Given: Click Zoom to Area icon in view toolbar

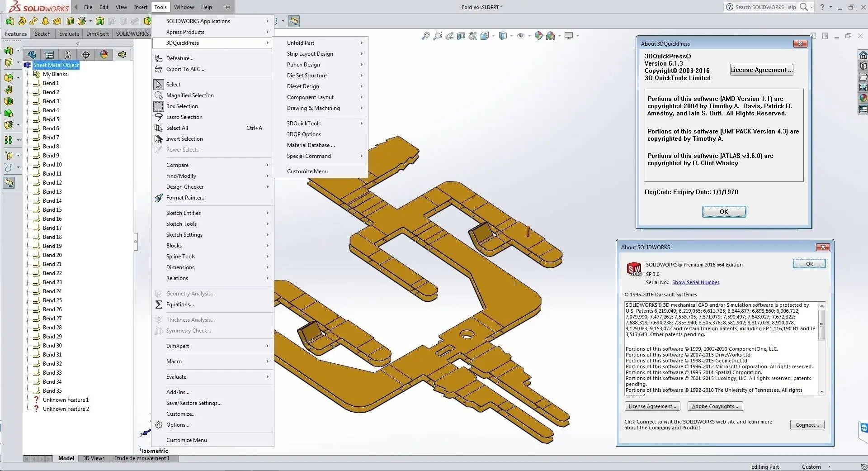Looking at the screenshot, I should coord(438,36).
